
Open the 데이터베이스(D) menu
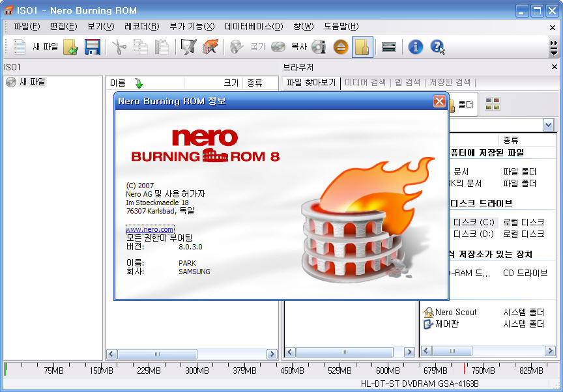click(x=254, y=26)
